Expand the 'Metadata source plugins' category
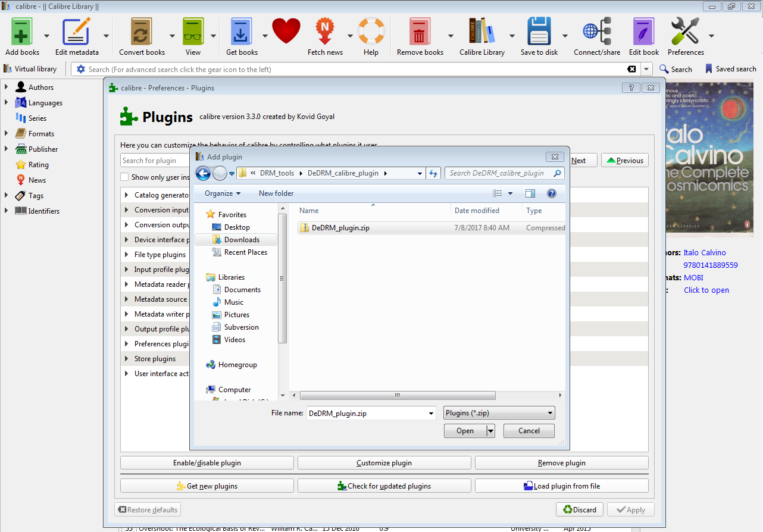 126,299
